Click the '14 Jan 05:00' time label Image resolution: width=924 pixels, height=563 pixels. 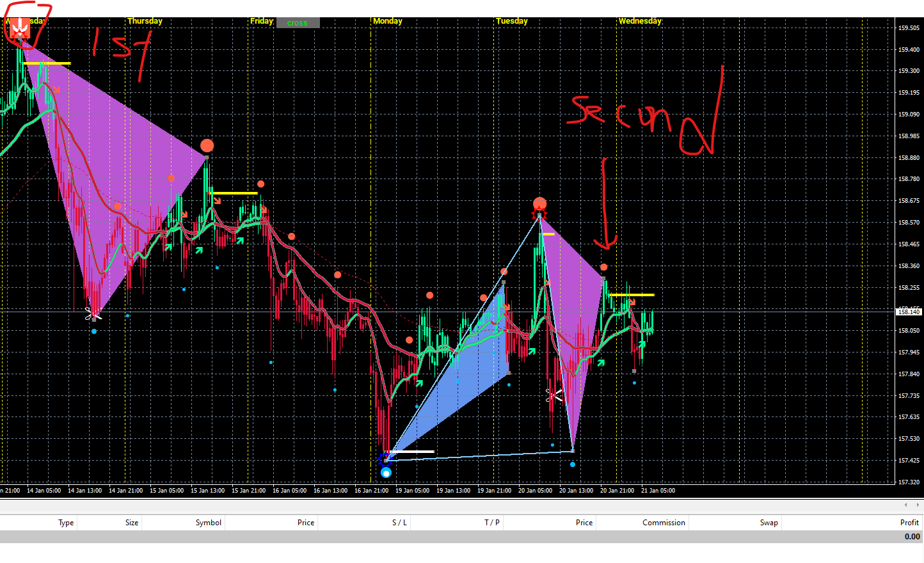44,491
